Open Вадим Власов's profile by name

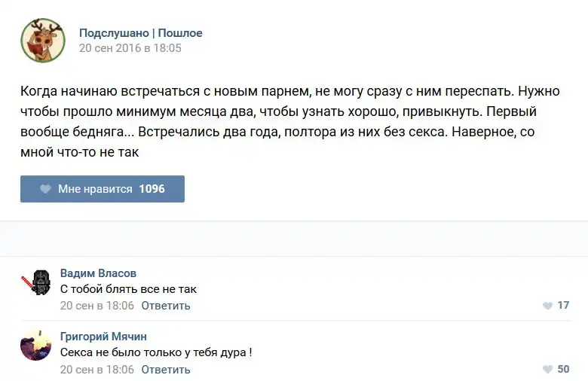tap(98, 273)
